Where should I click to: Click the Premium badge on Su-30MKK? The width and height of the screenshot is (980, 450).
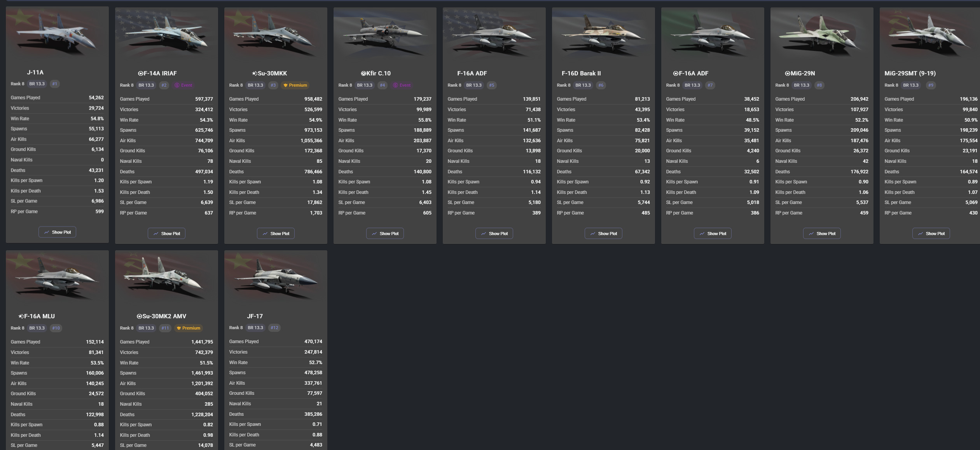(x=295, y=85)
